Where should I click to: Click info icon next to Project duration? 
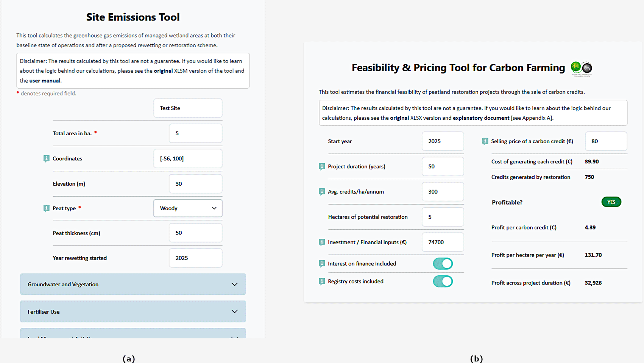tap(322, 167)
